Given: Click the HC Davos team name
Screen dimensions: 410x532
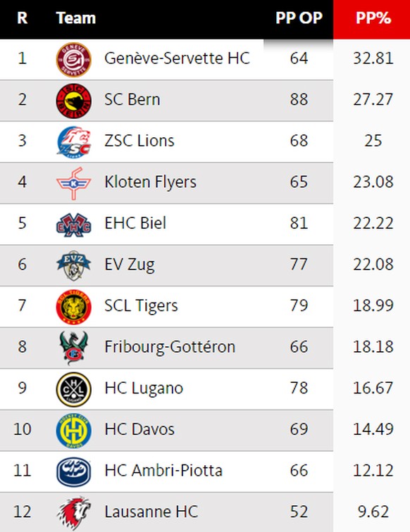Looking at the screenshot, I should [x=139, y=429].
